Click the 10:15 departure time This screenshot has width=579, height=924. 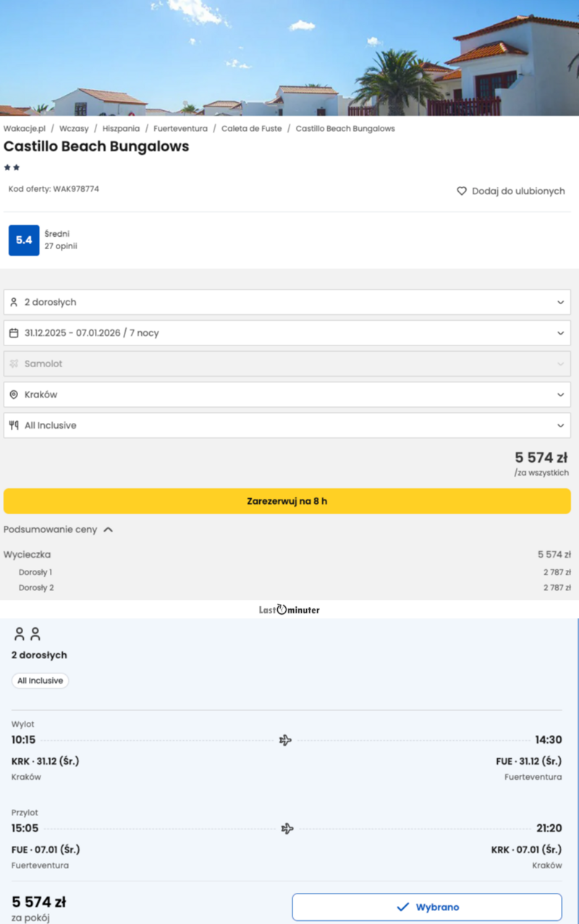pos(23,740)
